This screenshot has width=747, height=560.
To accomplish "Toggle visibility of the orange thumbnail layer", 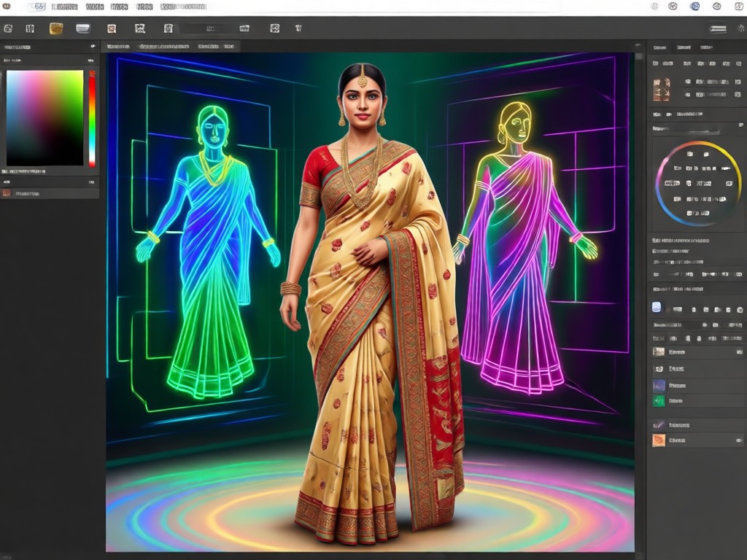I will point(740,441).
